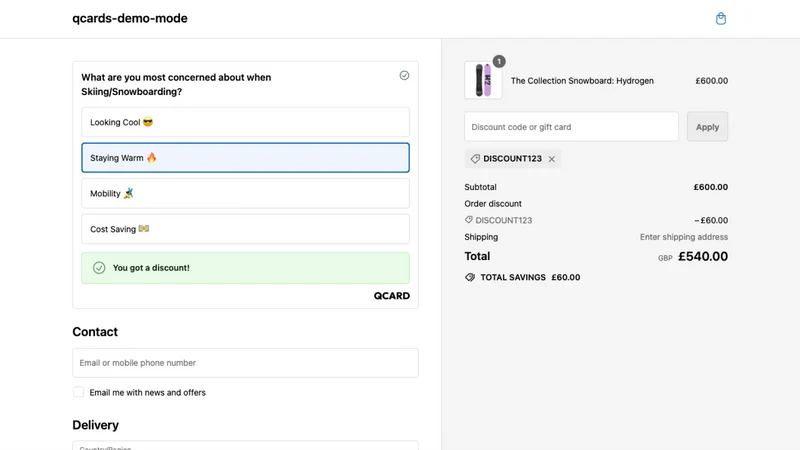Screen dimensions: 800x450
Task: Click the £540.00 total amount
Action: coord(703,256)
